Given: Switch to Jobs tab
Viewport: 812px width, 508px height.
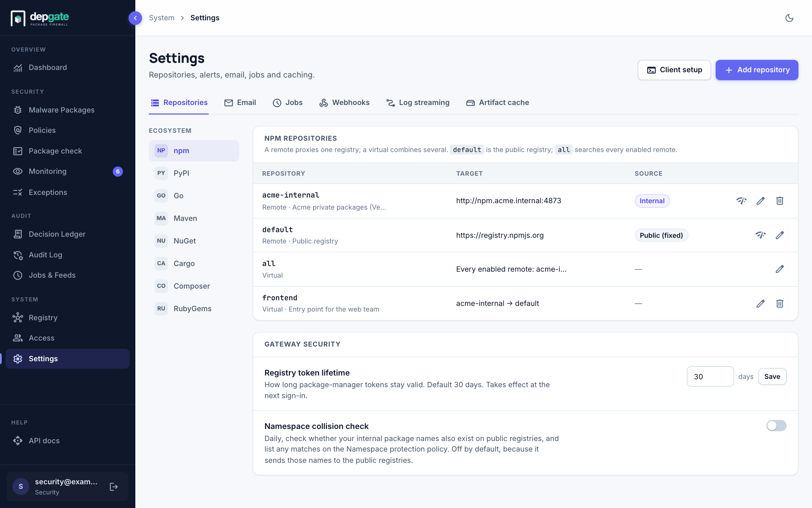Looking at the screenshot, I should coord(288,103).
